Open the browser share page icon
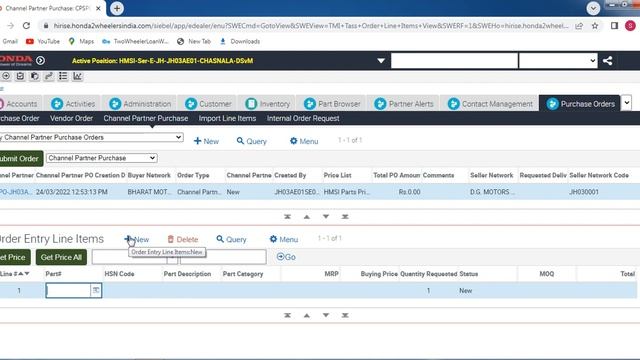The width and height of the screenshot is (640, 360). click(x=579, y=26)
